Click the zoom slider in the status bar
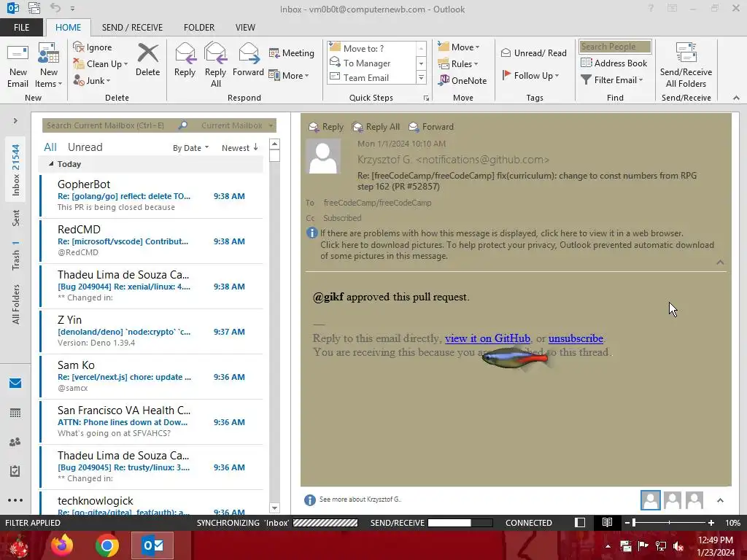The image size is (747, 560). click(669, 523)
